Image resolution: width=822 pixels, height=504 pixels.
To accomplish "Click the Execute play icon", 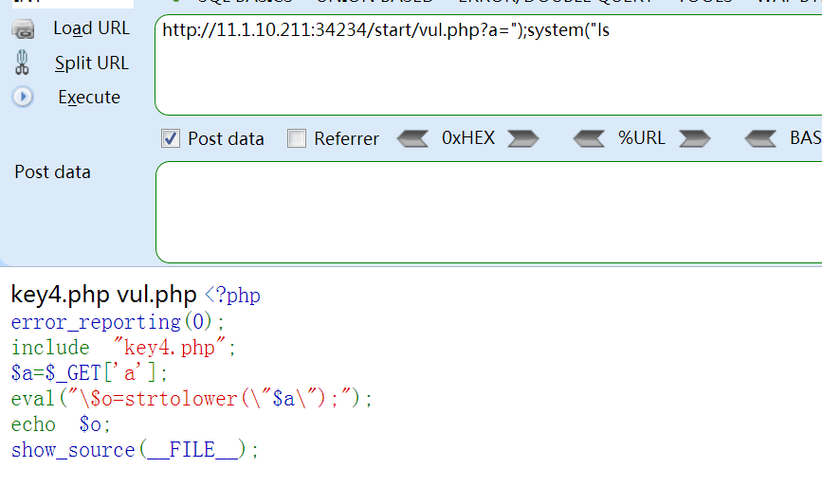I will click(x=23, y=97).
